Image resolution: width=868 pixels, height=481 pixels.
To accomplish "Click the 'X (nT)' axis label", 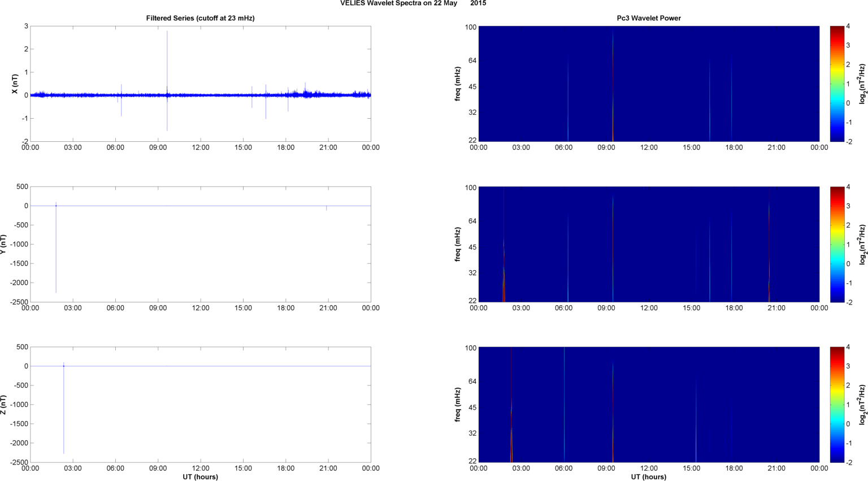I will coord(15,84).
